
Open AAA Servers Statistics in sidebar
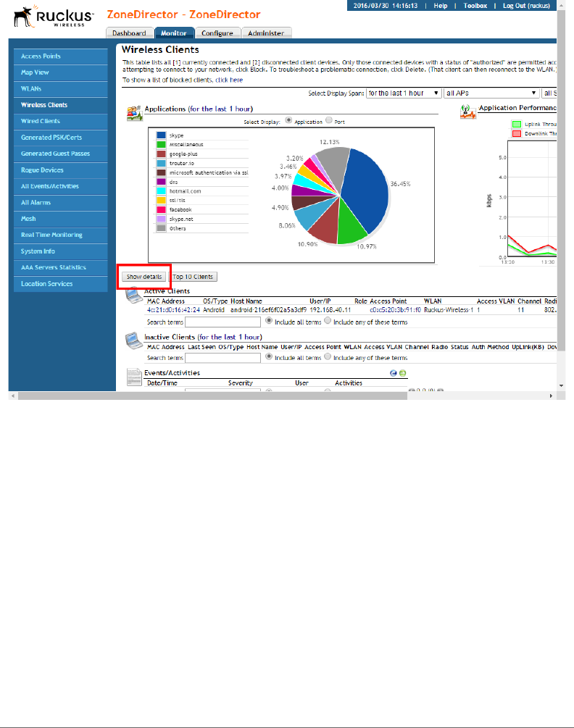(x=61, y=267)
